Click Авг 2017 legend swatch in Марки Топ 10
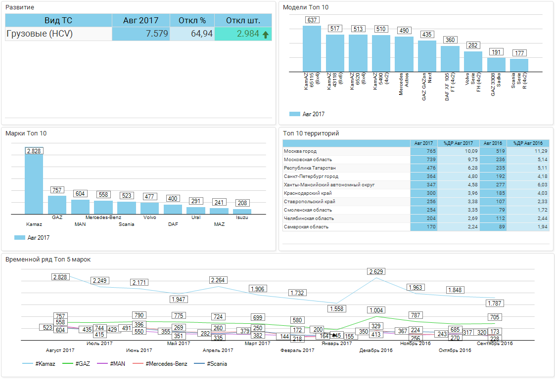The height and width of the screenshot is (392, 555). point(19,238)
